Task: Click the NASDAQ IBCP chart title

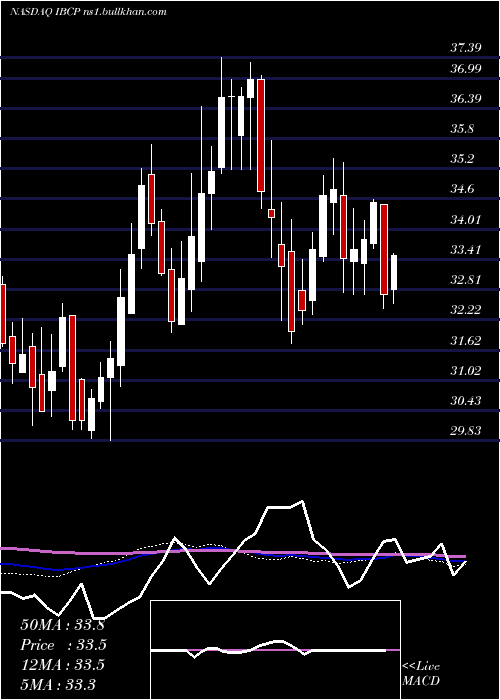Action: (88, 12)
